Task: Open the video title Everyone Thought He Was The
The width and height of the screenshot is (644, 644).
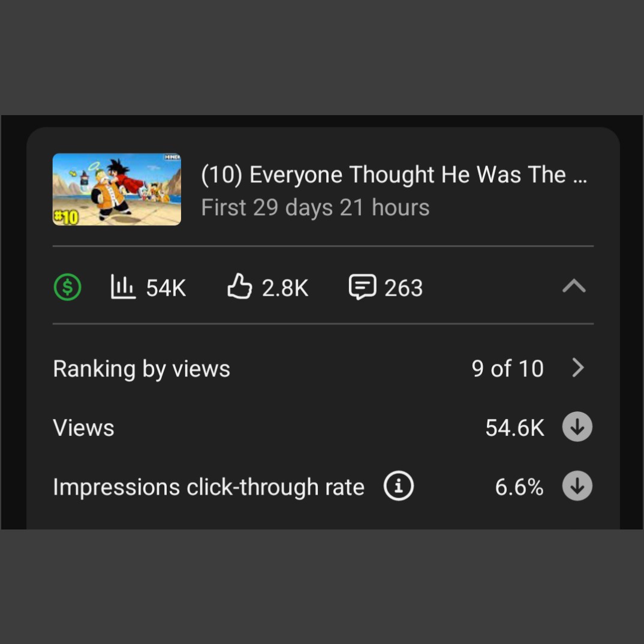Action: pos(394,174)
